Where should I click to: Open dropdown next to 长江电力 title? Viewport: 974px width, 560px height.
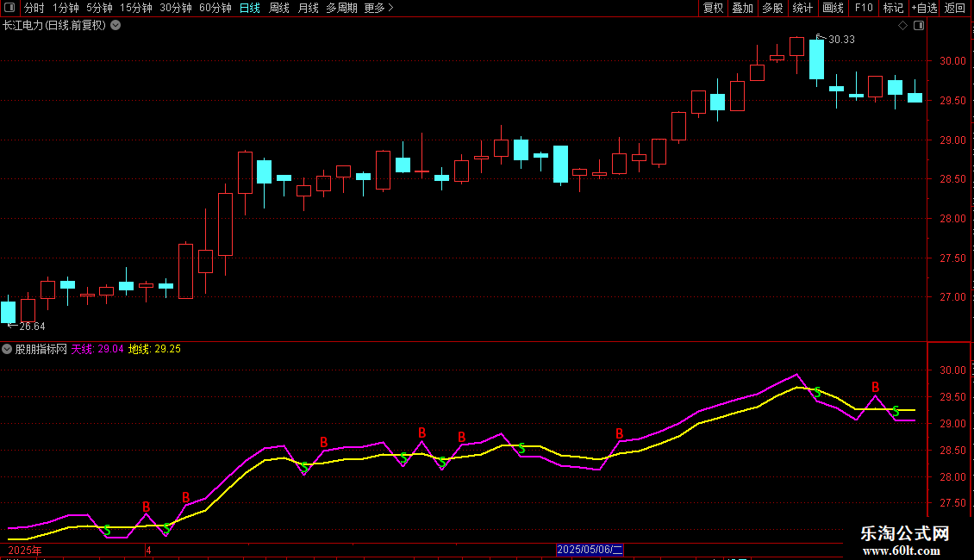click(116, 26)
